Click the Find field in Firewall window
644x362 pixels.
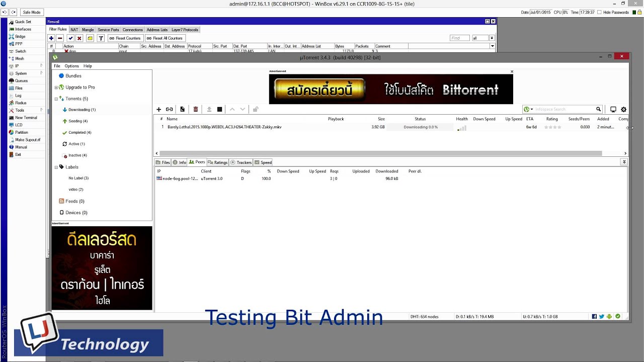point(460,38)
